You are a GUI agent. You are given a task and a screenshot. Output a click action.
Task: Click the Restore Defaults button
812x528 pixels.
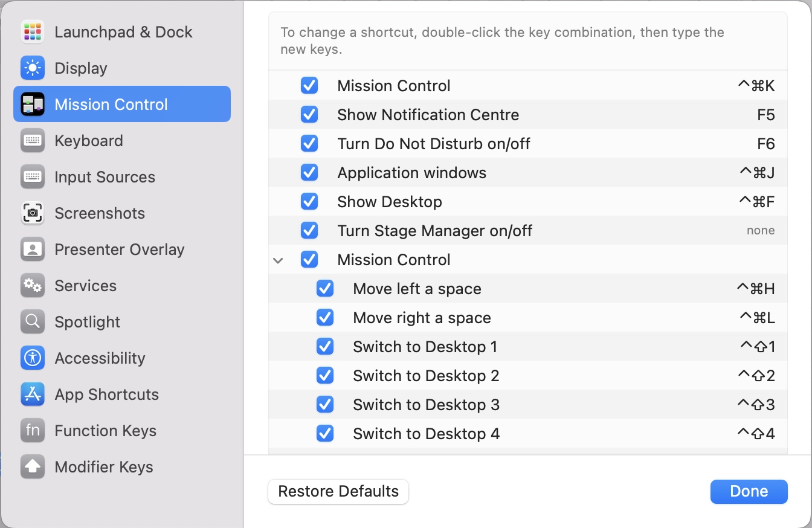click(338, 491)
